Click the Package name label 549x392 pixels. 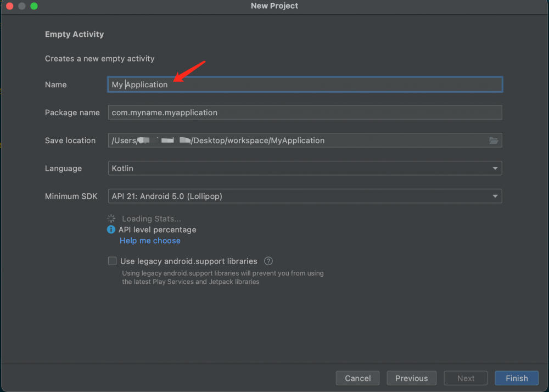(x=72, y=113)
